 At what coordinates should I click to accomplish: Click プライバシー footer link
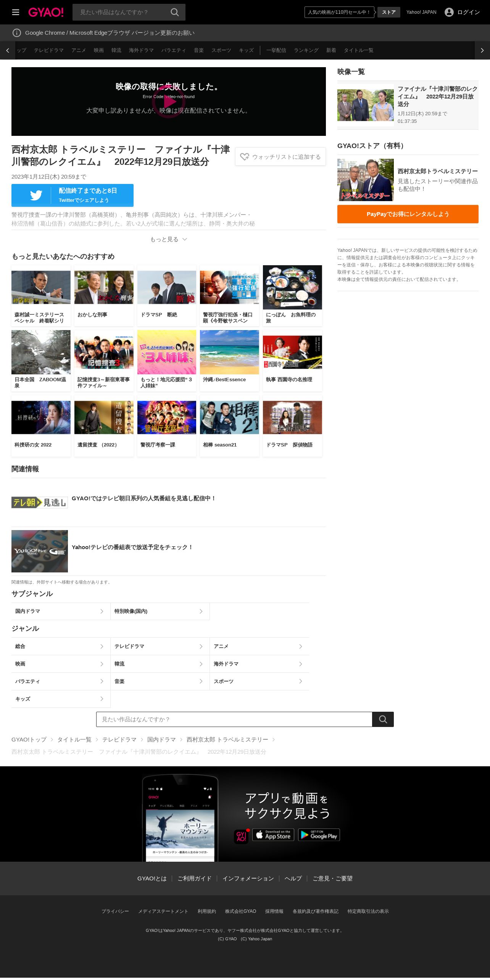pyautogui.click(x=115, y=911)
